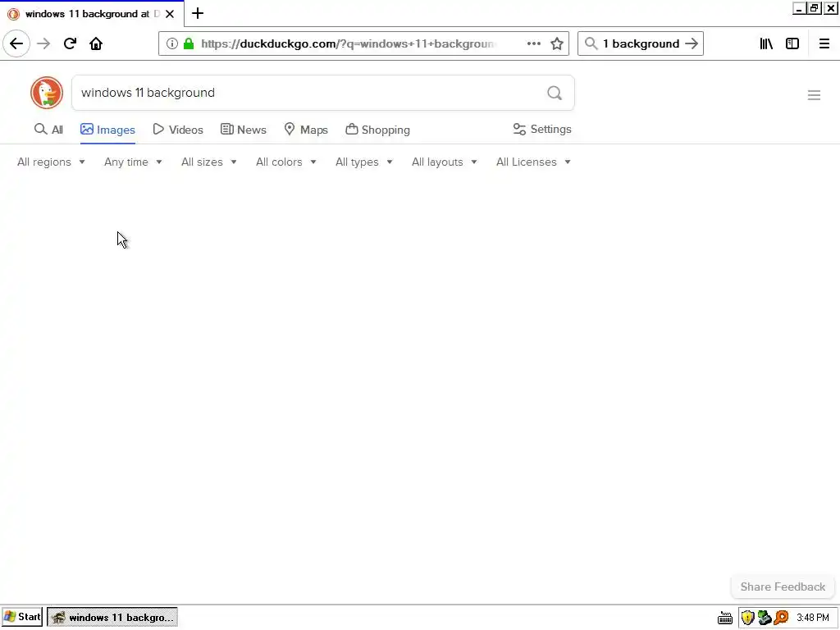840x630 pixels.
Task: Switch to the Shopping tab
Action: (x=377, y=130)
